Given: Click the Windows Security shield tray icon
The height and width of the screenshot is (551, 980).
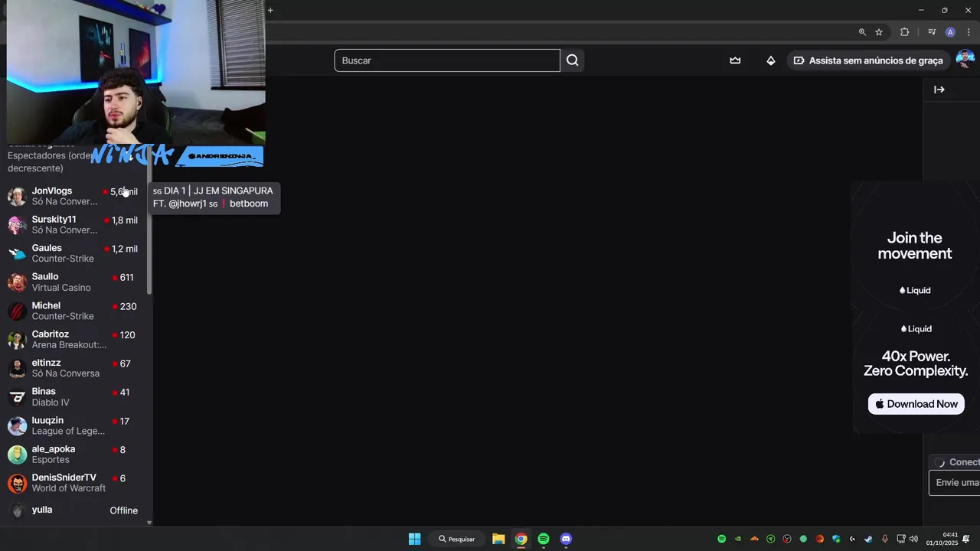Looking at the screenshot, I should click(x=836, y=539).
